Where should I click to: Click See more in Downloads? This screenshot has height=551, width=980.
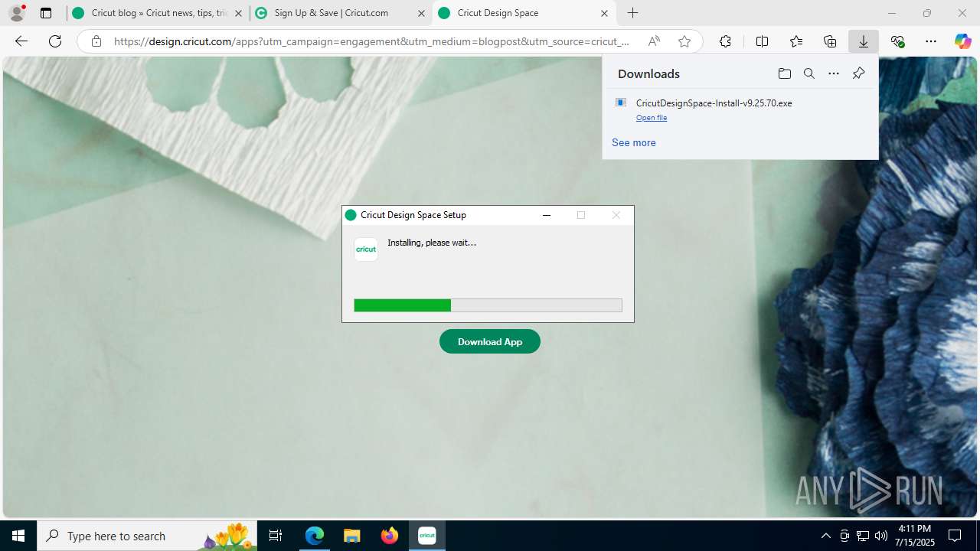click(634, 142)
